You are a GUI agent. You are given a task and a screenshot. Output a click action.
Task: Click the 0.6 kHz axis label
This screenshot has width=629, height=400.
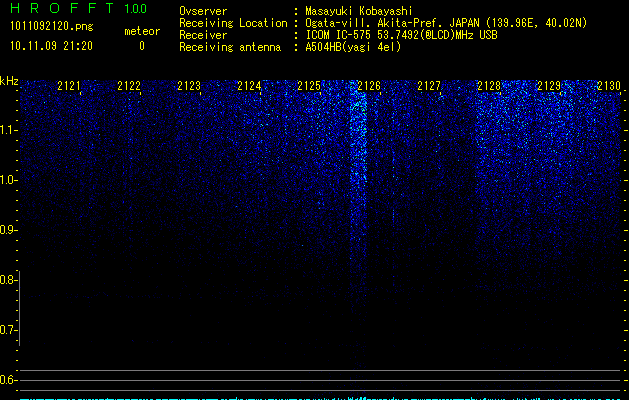(7, 380)
